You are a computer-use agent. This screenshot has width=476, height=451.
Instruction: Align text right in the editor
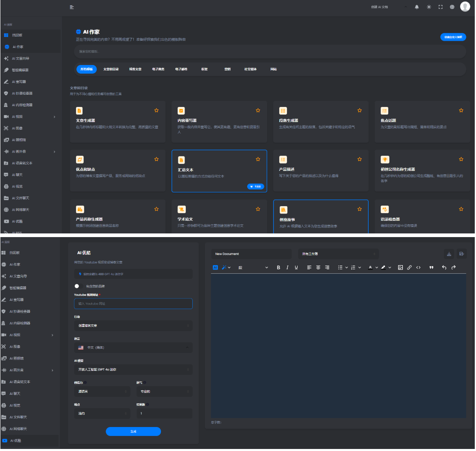[x=327, y=268]
